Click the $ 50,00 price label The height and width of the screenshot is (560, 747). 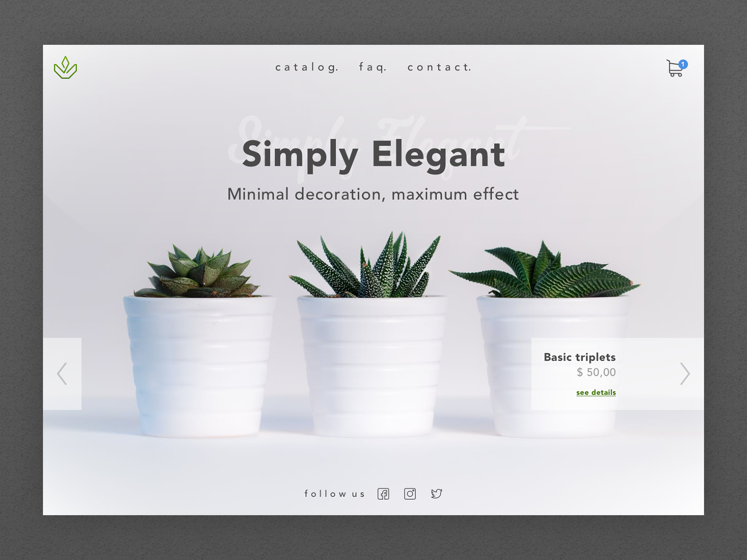click(x=596, y=372)
